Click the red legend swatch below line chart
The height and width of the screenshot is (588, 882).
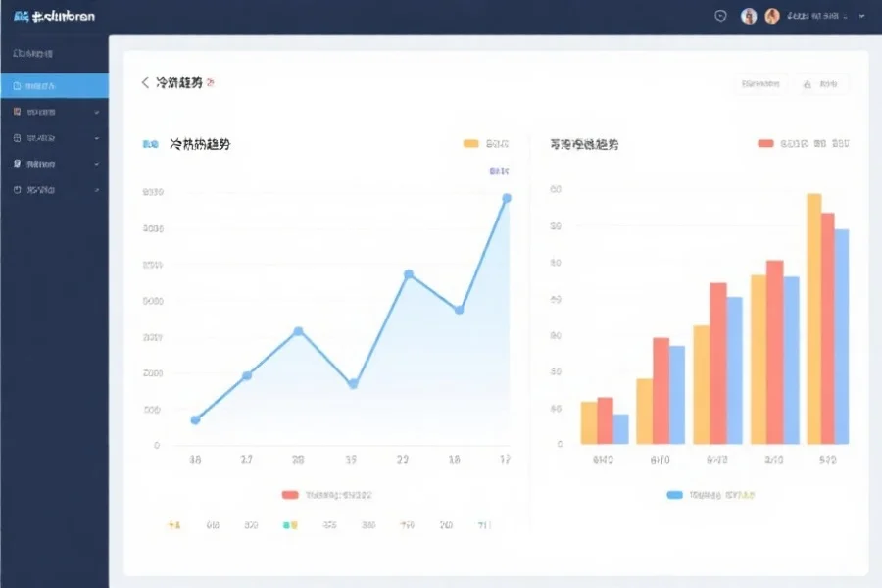tap(290, 496)
